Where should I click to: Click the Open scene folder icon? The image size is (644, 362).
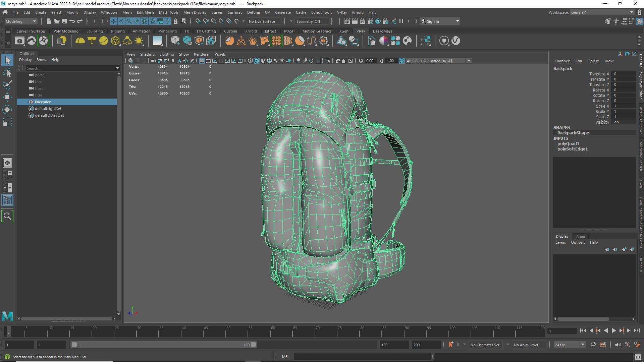tap(56, 21)
